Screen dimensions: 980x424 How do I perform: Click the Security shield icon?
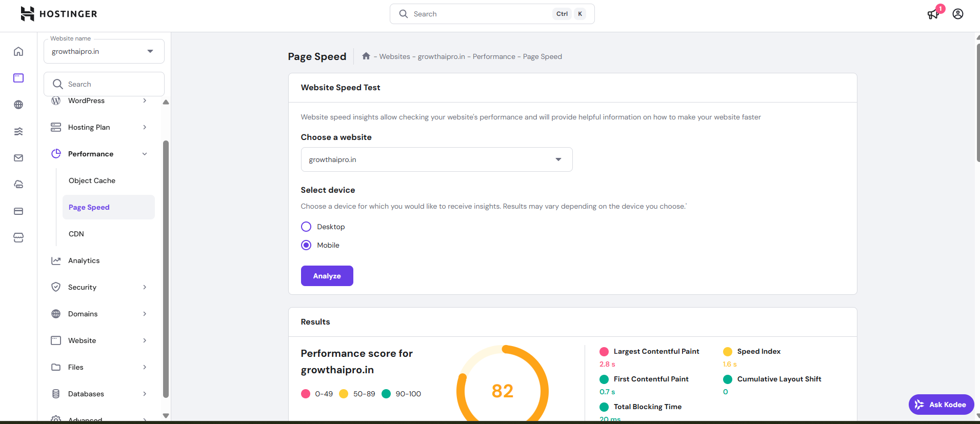pyautogui.click(x=56, y=287)
